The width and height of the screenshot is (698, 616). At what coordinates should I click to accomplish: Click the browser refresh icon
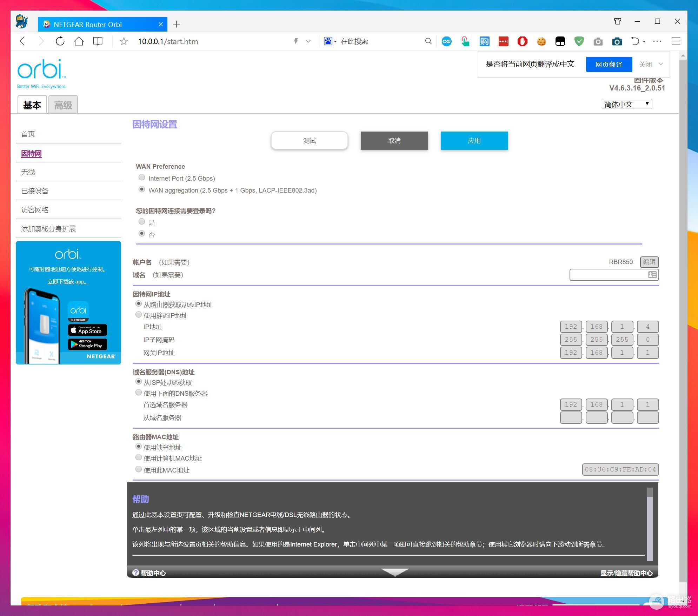[x=60, y=41]
